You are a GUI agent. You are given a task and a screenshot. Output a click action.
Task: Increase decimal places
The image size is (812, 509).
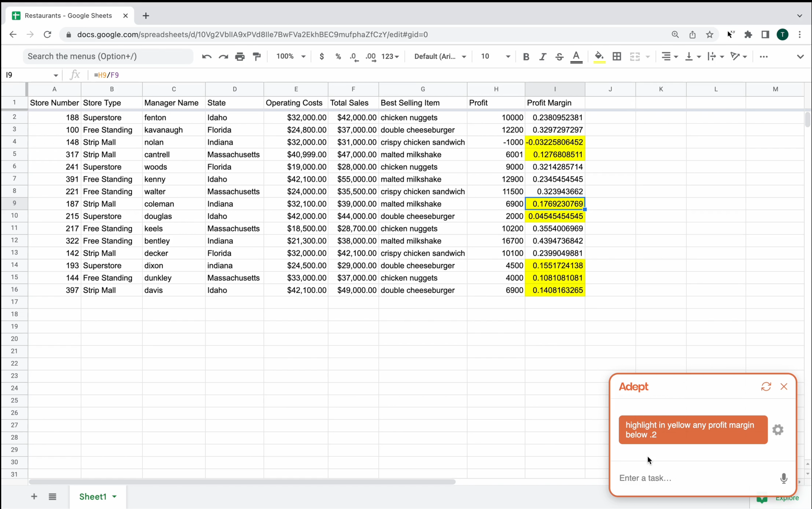pos(371,57)
